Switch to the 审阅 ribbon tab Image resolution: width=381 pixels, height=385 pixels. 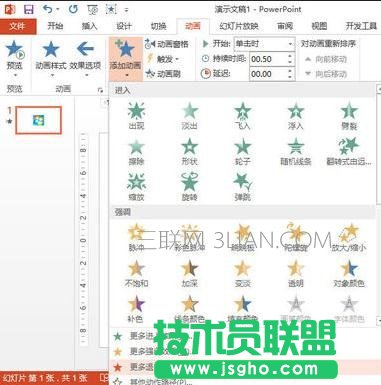point(285,26)
